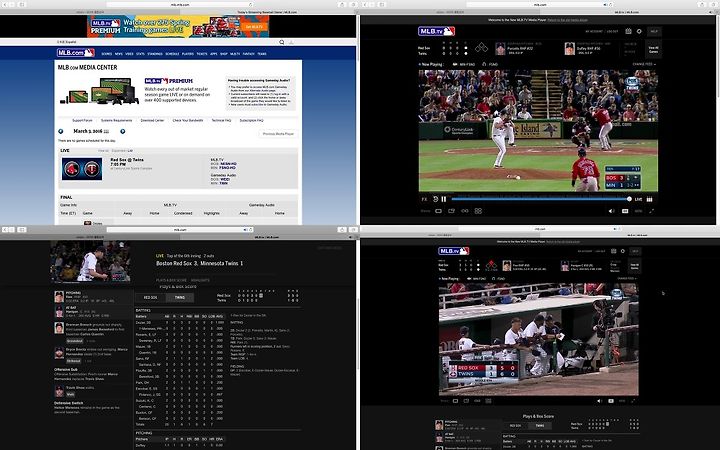Screen dimensions: 720x450
Task: Click MLB.com logo in Media Center header
Action: (x=76, y=53)
